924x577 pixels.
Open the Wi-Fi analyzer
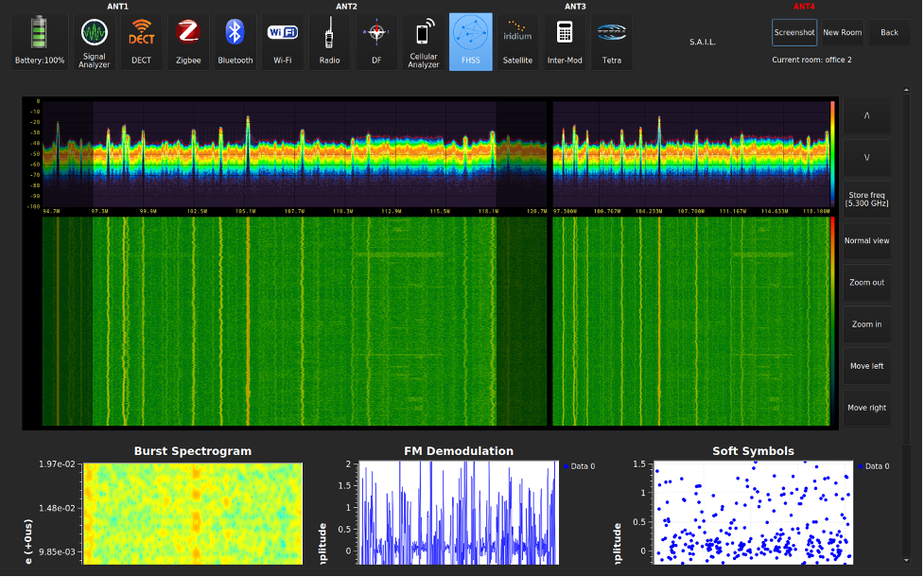coord(282,43)
